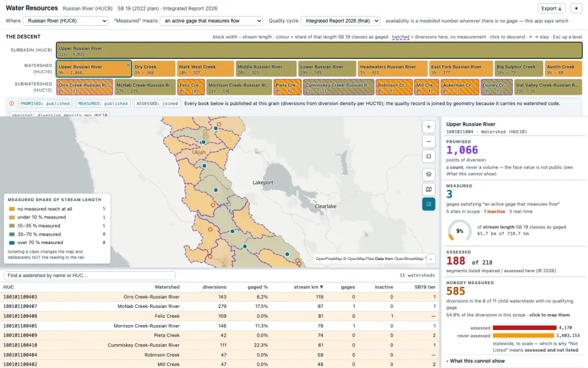This screenshot has width=588, height=368.
Task: Select table row Feliz Creek
Action: coord(220,316)
